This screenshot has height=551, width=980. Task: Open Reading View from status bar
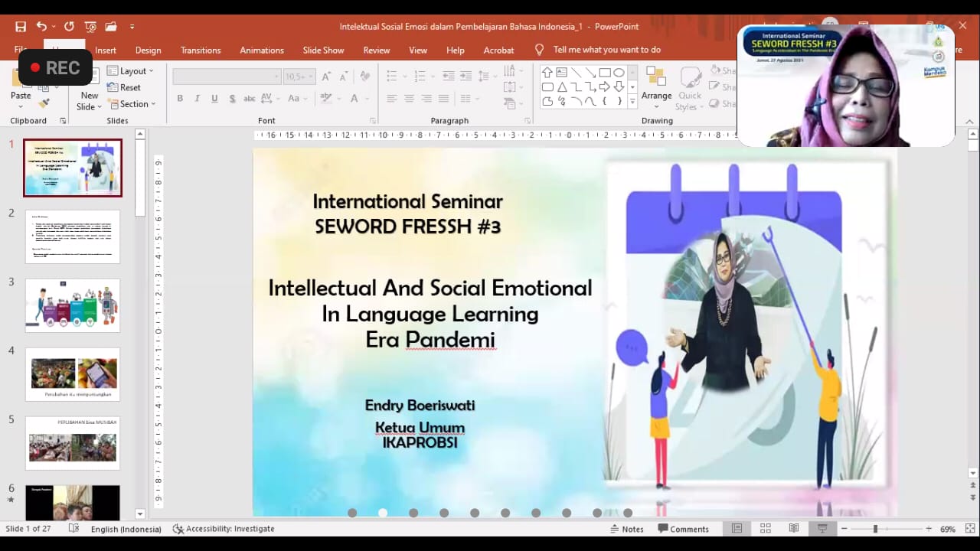(x=794, y=529)
